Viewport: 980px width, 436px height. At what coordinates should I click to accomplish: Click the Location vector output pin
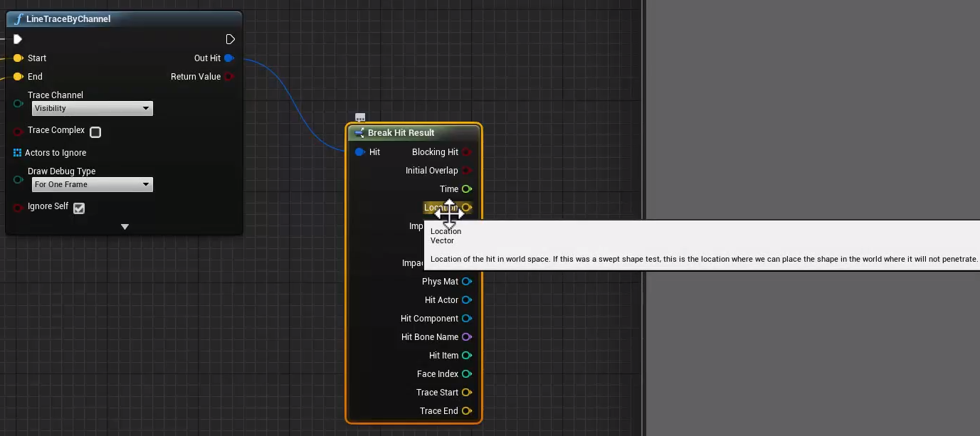click(x=467, y=208)
